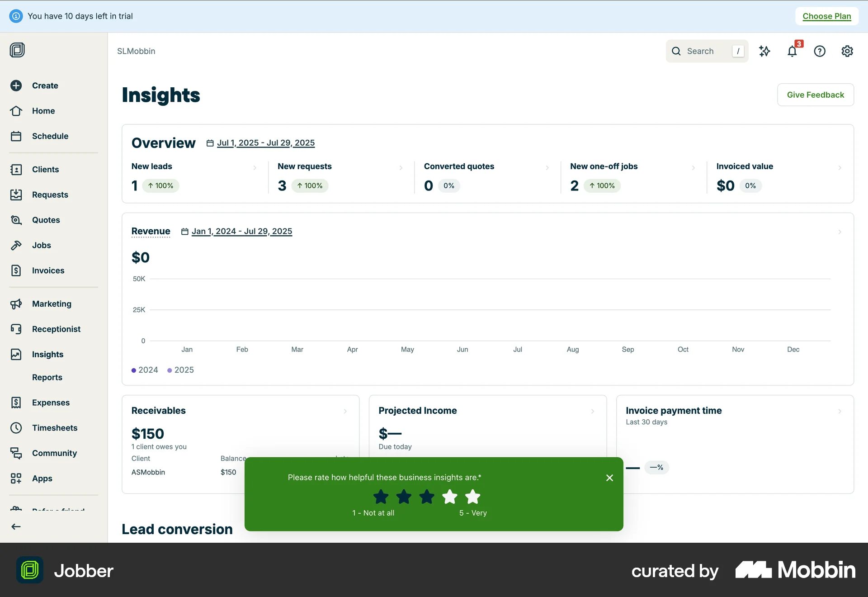Expand New leads details with chevron
This screenshot has width=868, height=597.
click(255, 168)
